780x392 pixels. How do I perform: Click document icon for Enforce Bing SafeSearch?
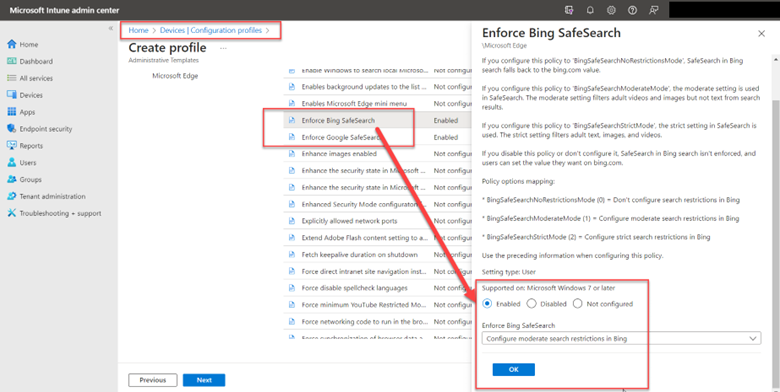pyautogui.click(x=292, y=120)
